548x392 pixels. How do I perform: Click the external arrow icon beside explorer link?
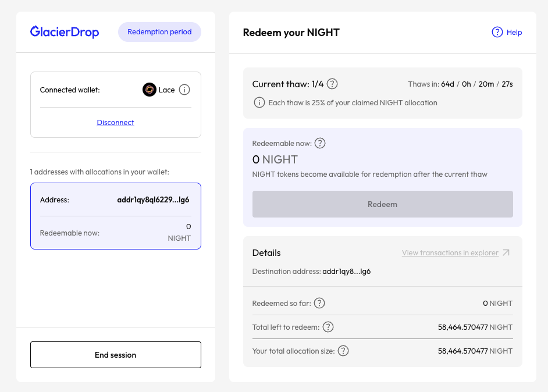pyautogui.click(x=506, y=253)
